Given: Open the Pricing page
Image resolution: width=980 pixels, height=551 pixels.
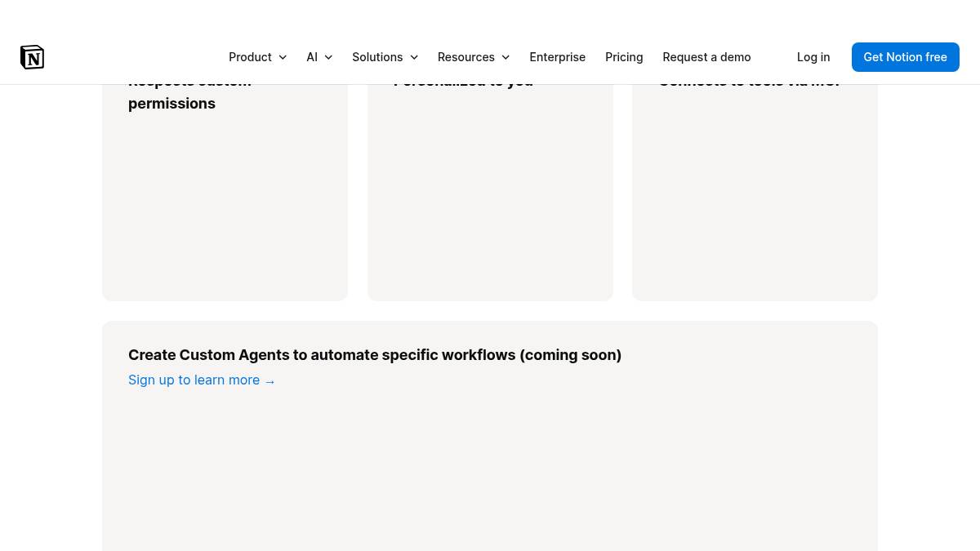Looking at the screenshot, I should 624,57.
